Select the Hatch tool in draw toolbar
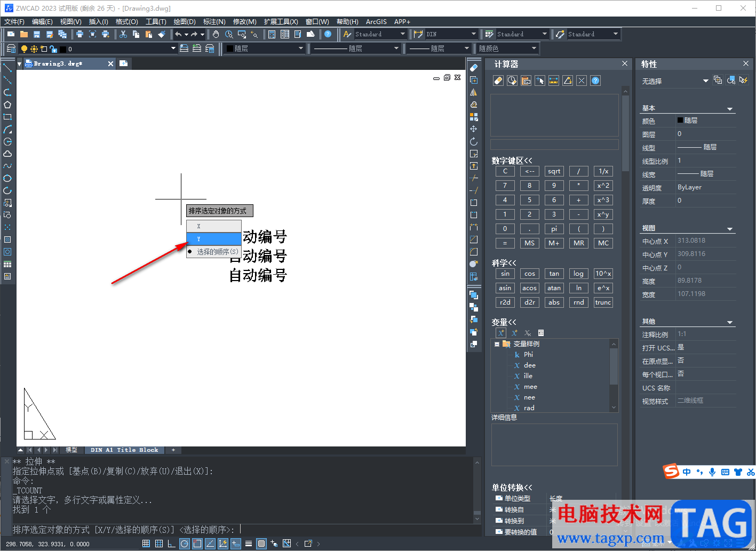 [x=7, y=239]
